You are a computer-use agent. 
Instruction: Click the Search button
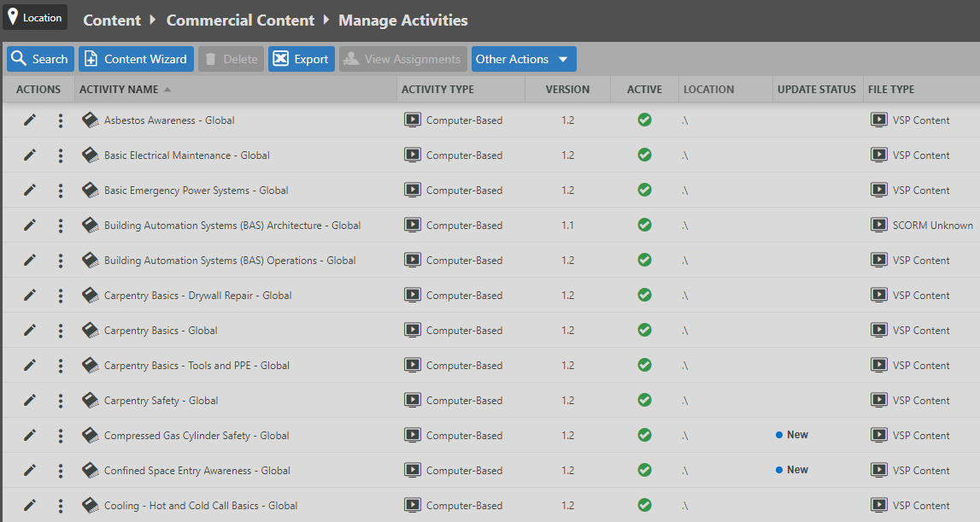pos(41,59)
